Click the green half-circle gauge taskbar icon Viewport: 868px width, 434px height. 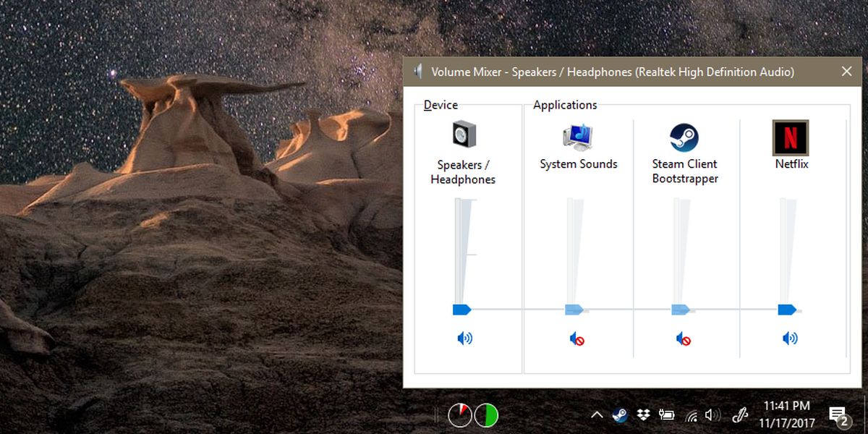tap(486, 414)
